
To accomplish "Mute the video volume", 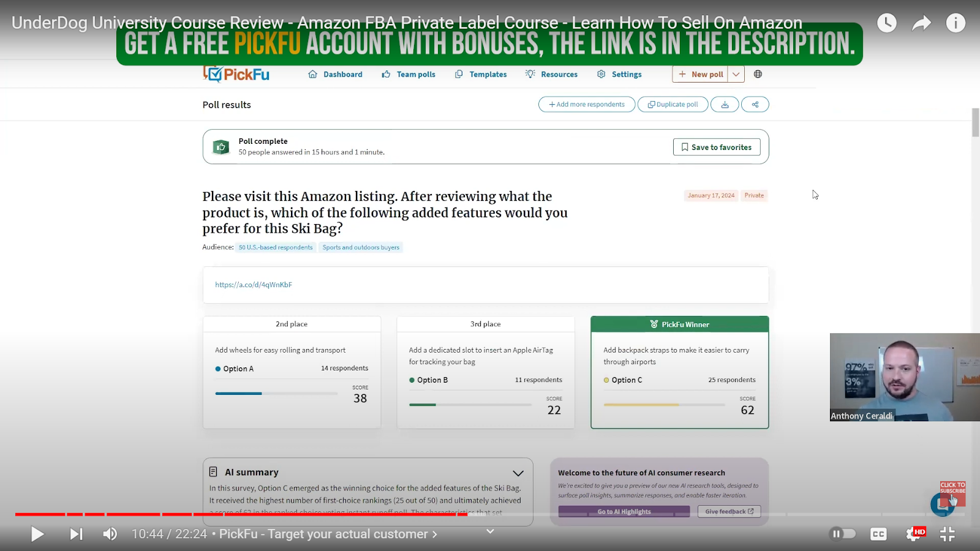I will 110,534.
